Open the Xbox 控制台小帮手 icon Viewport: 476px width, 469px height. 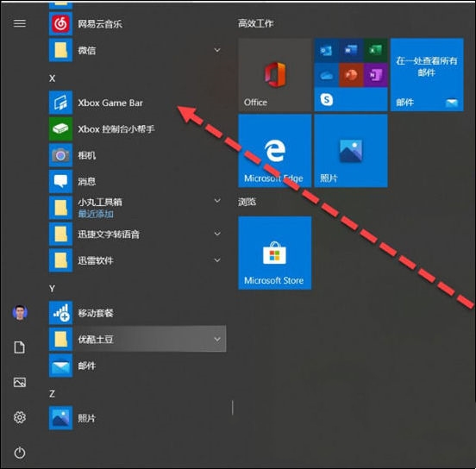pos(60,128)
